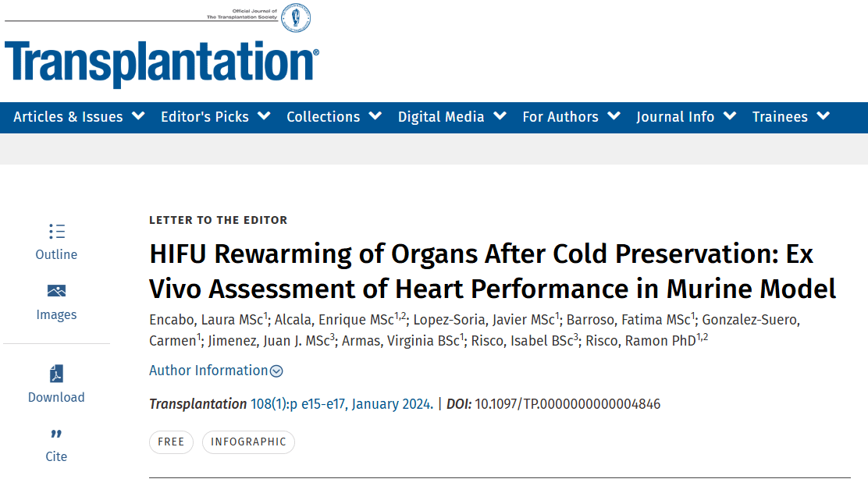Click the FREE badge button

[x=171, y=442]
